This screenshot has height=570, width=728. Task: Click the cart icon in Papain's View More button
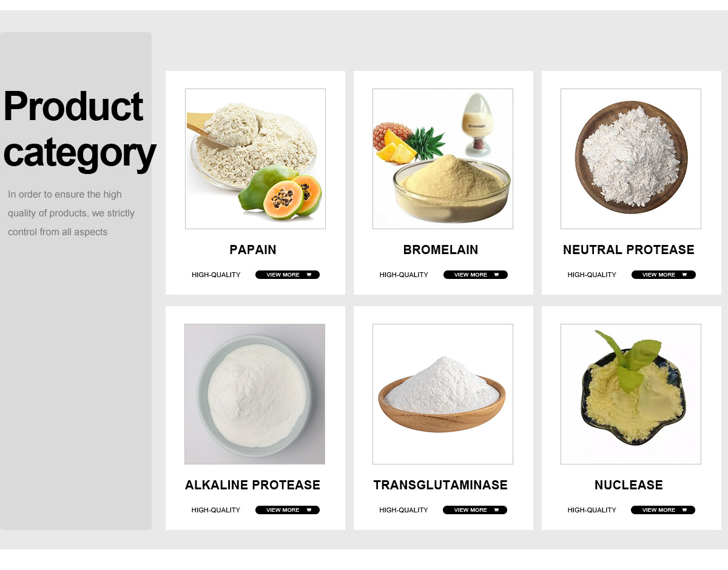[309, 275]
